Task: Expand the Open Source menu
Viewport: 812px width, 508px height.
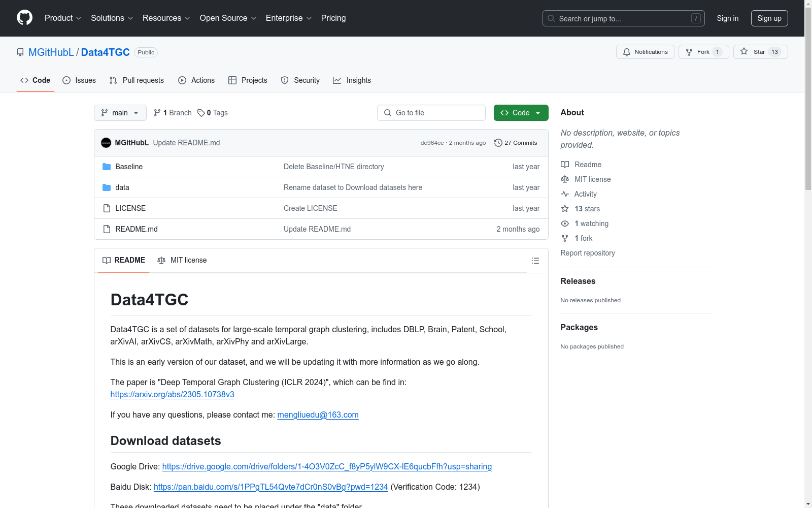Action: click(228, 18)
